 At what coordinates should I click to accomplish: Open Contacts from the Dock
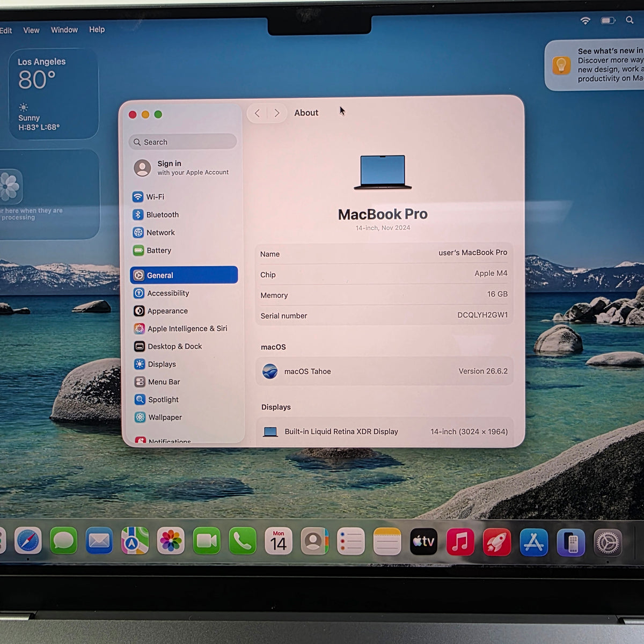click(x=314, y=541)
